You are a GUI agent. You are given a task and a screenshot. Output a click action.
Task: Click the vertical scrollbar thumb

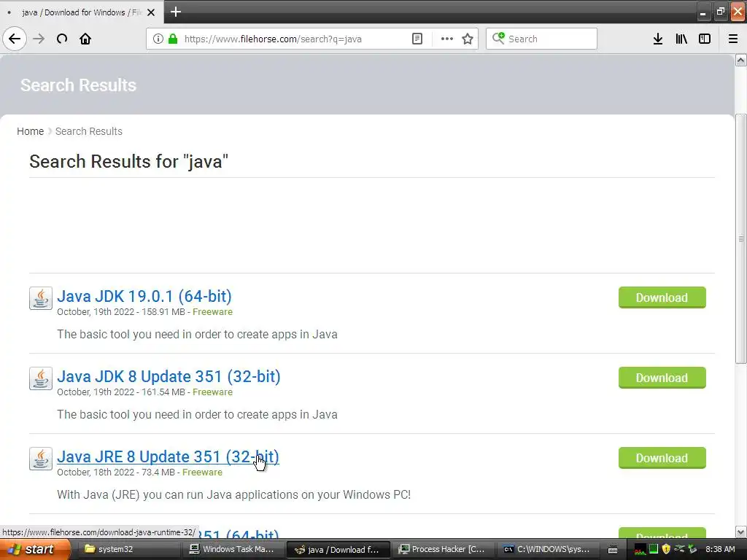[741, 238]
